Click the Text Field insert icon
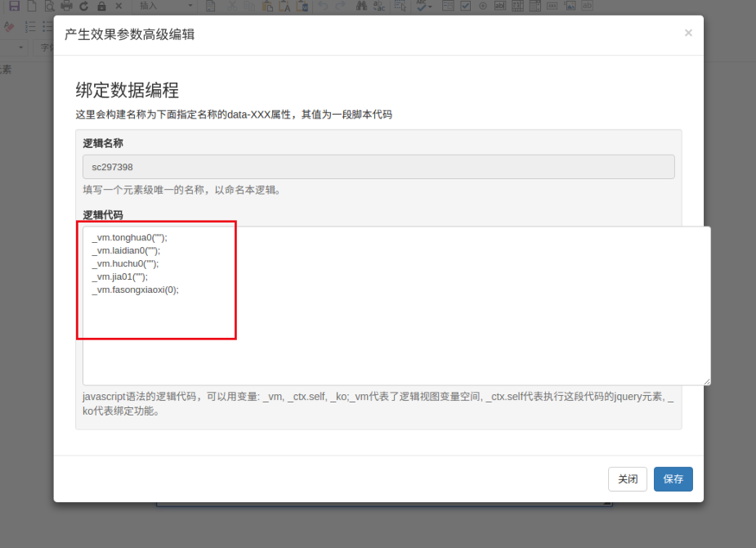756x548 pixels. pos(500,6)
